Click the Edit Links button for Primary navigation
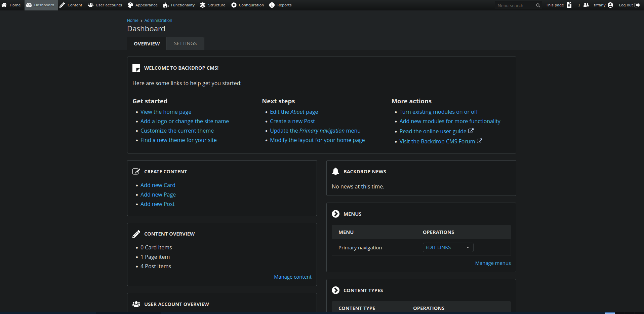The image size is (644, 314). (x=443, y=247)
